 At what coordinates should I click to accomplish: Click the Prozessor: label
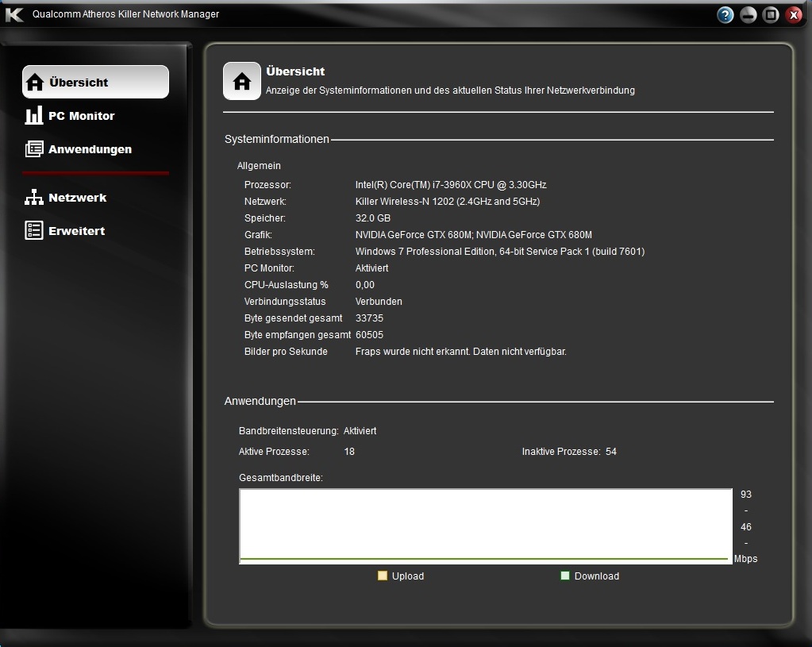267,185
